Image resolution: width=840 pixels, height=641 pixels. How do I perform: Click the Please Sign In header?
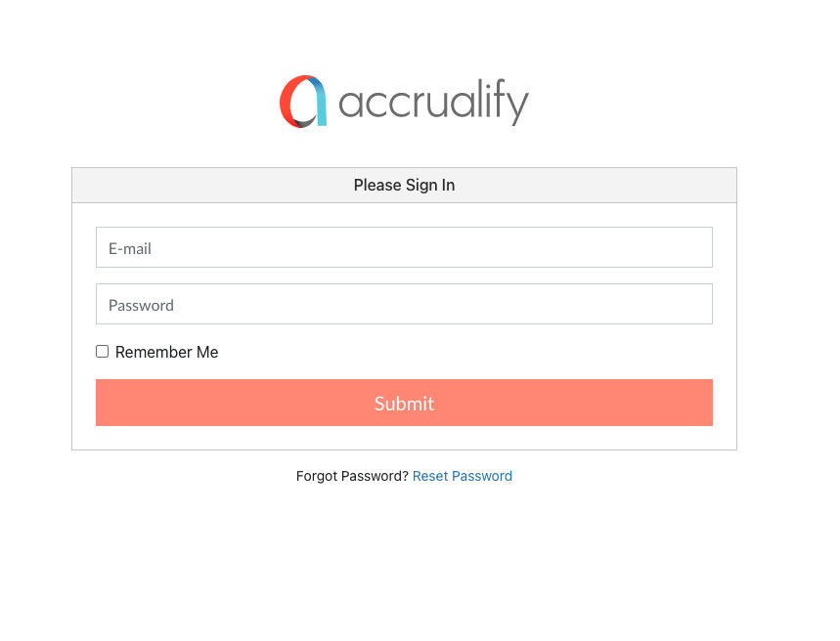(404, 186)
